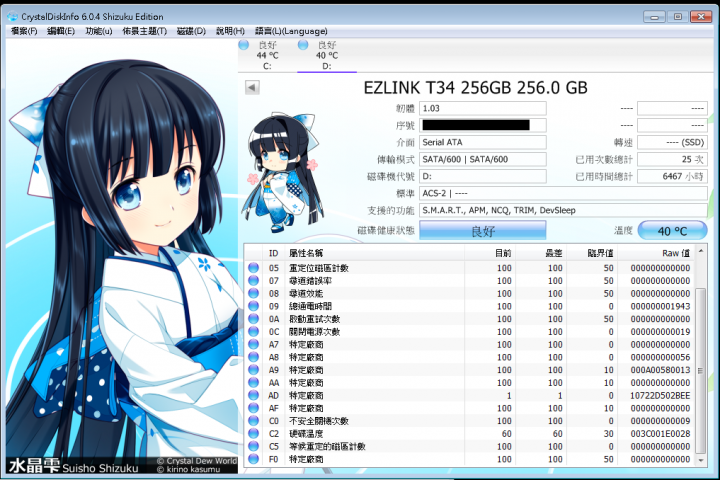Click the CrystalDiskInfo title bar app icon
This screenshot has width=720, height=480.
[x=12, y=17]
